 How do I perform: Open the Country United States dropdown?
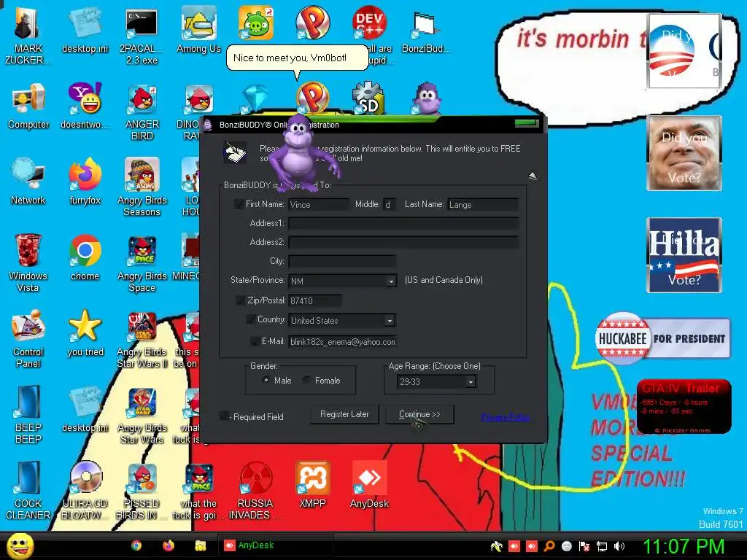click(x=390, y=321)
